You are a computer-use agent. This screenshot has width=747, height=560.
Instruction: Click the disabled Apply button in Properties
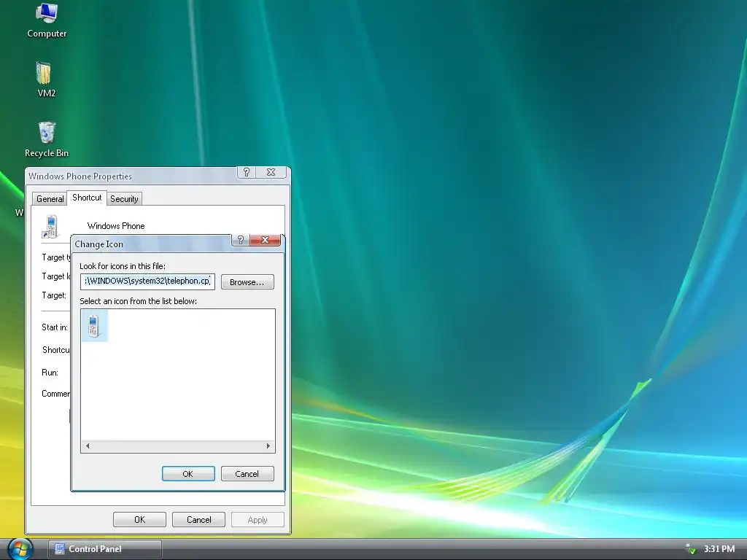258,519
